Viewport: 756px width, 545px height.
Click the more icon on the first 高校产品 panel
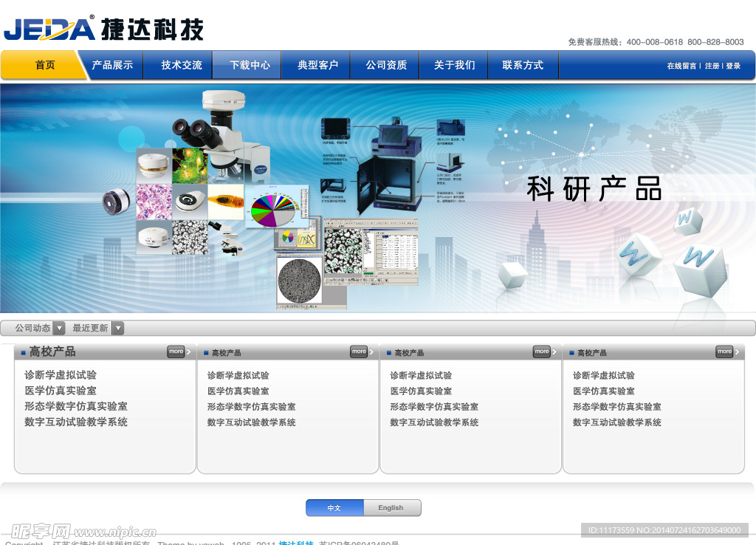(176, 352)
